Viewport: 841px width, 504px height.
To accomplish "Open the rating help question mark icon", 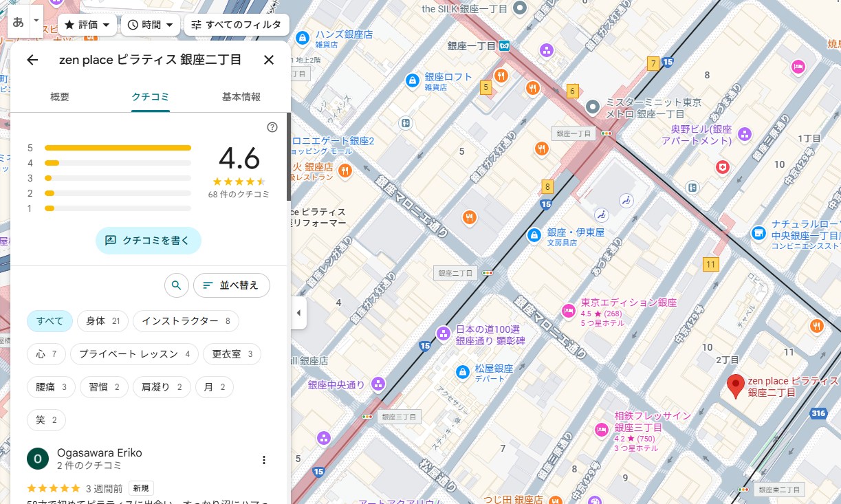I will [272, 127].
